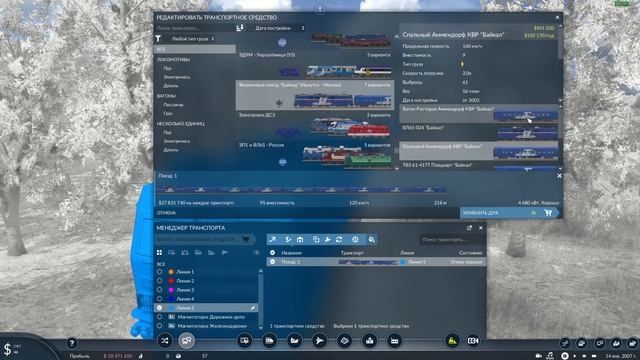Screen dimensions: 640x360
Task: Collapse Фирменный поезд Байкал group
Action: [x=315, y=96]
